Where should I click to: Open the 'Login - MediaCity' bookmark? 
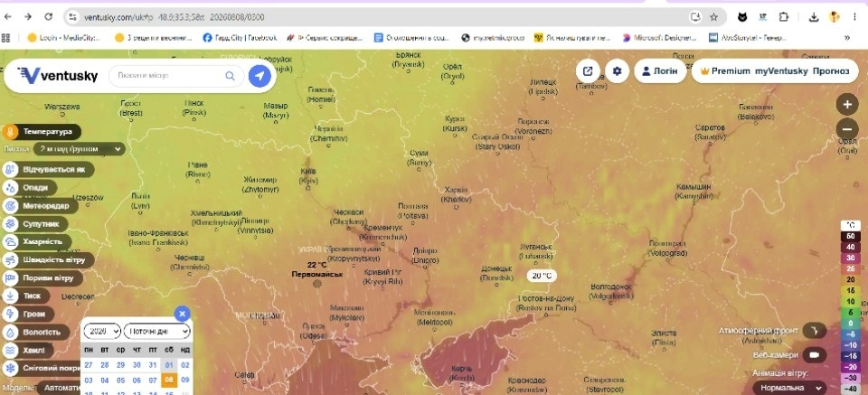click(63, 38)
